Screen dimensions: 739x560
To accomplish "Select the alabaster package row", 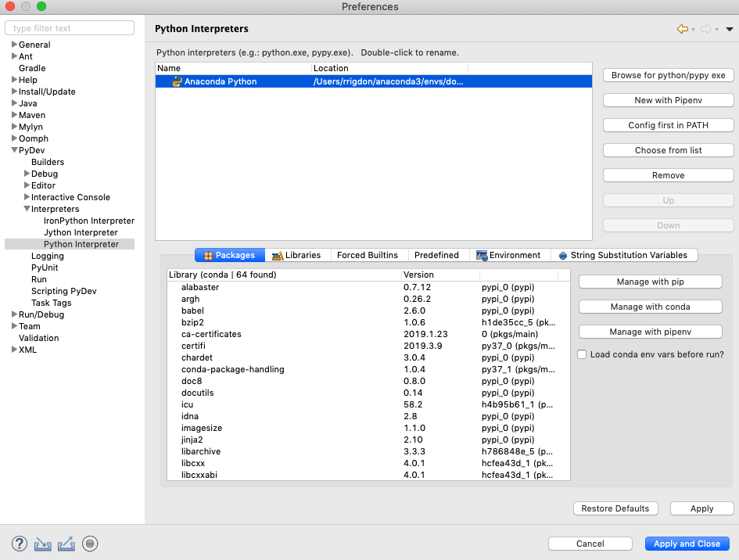I will click(x=368, y=287).
